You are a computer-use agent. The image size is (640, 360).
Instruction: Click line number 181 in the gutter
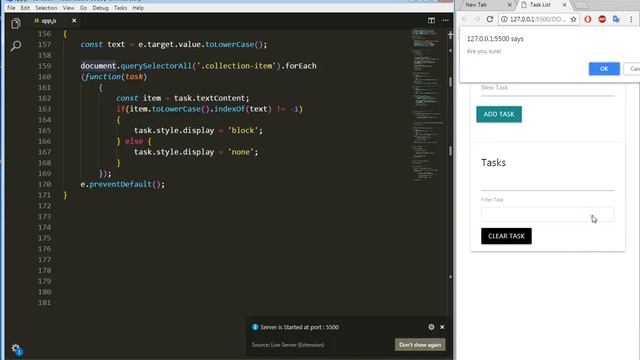[x=44, y=302]
